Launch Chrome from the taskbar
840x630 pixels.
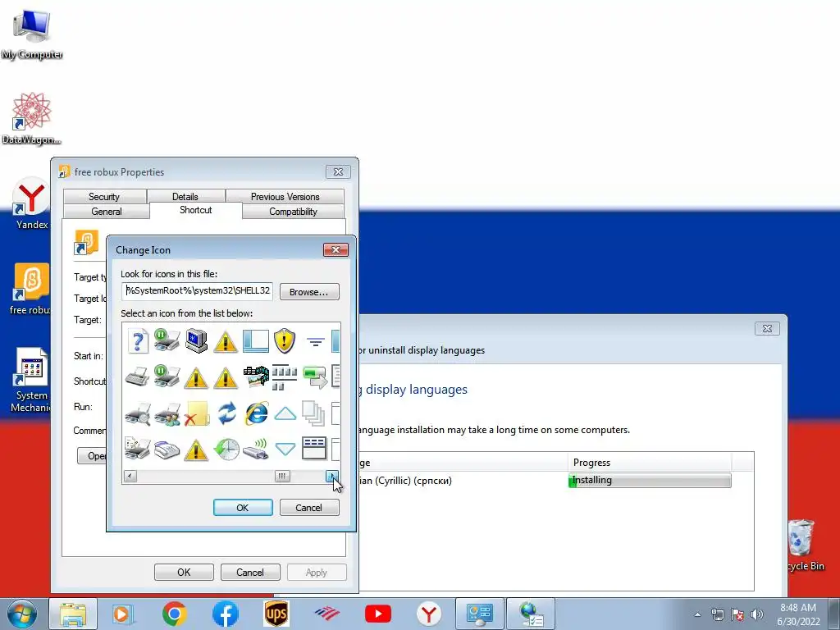[174, 614]
